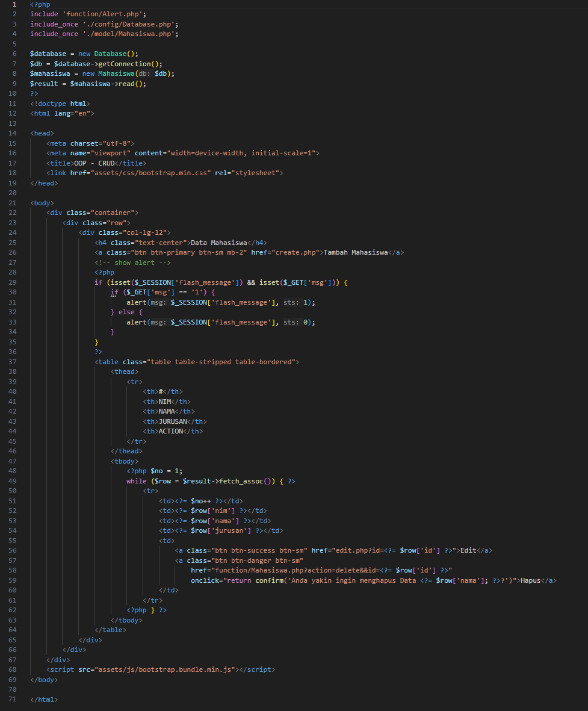Viewport: 588px width, 711px height.
Task: Click the './config/Database.php' include path
Action: [130, 24]
